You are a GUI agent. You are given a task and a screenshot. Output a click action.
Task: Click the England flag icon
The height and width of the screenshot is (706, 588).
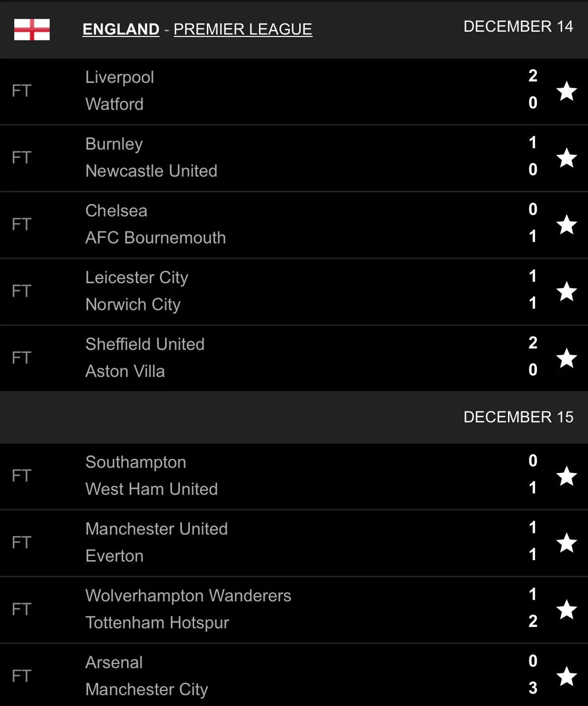pyautogui.click(x=32, y=29)
